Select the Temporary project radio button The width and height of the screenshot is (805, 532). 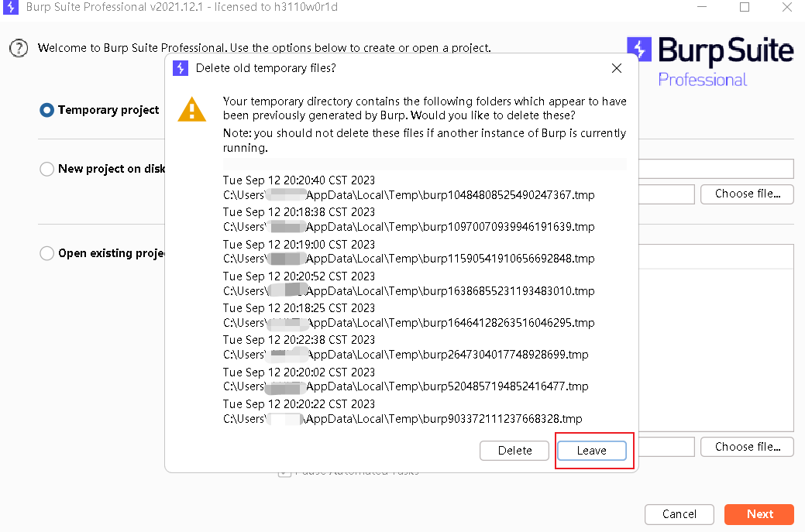(47, 110)
